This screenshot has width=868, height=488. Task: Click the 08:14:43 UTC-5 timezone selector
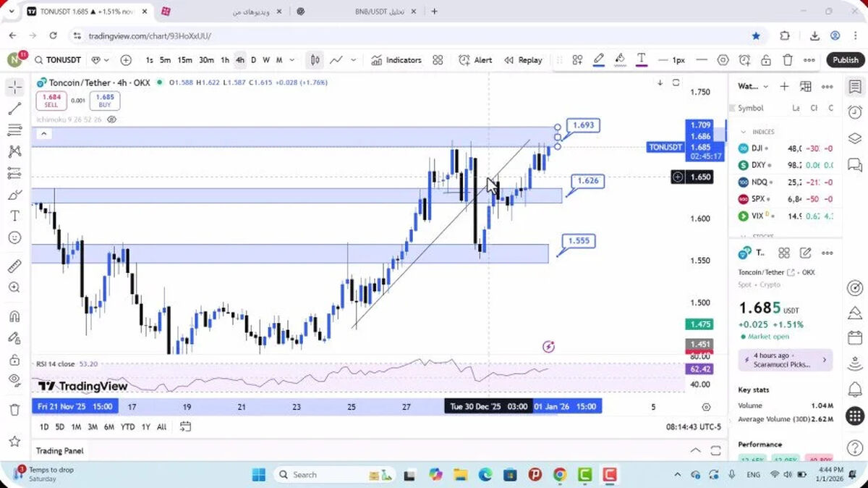pos(694,427)
